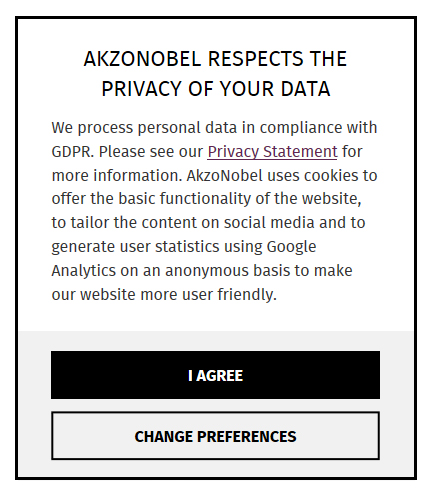Viewport: 432px width, 494px height.
Task: Click 'AKZONOBEL RESPECTS THE' heading line
Action: pyautogui.click(x=215, y=59)
